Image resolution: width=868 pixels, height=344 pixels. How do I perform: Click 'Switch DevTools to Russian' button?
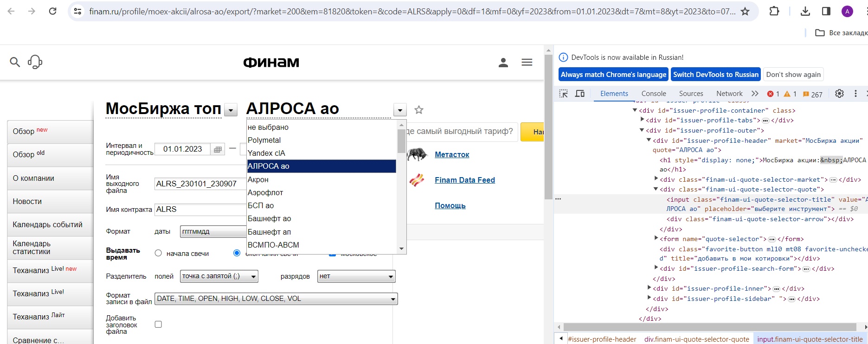[x=716, y=75]
